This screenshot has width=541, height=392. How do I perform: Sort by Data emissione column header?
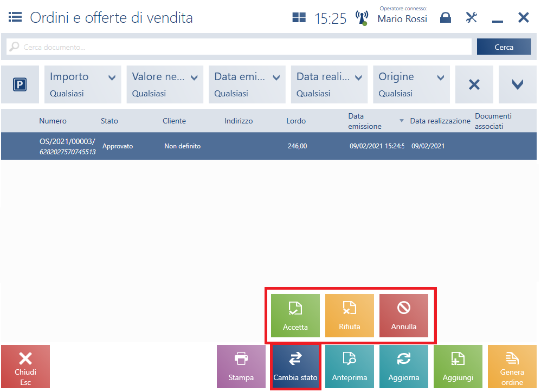pos(365,121)
